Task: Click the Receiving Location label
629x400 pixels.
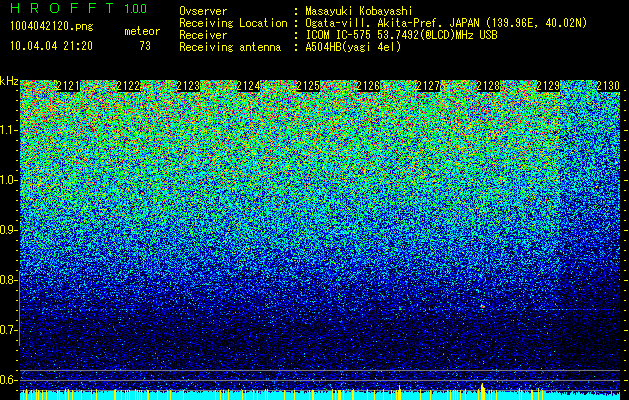Action: point(233,23)
